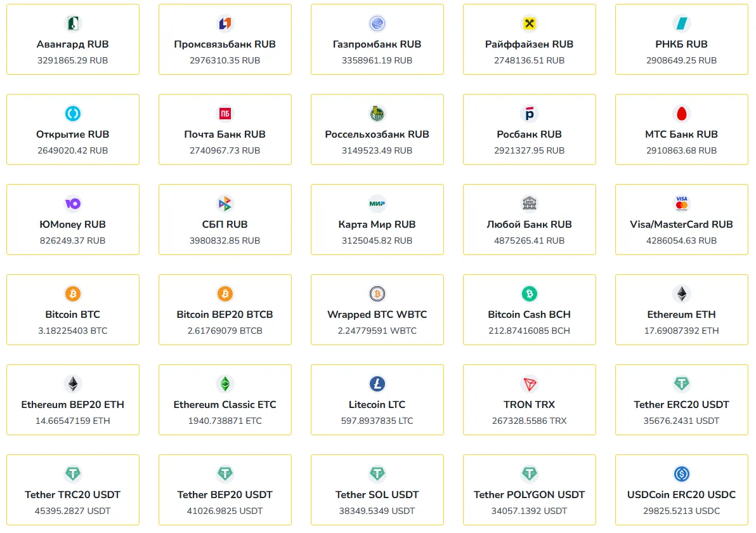Click the yellow Райффайзен logo icon
Screen dimensions: 756x533
pyautogui.click(x=530, y=23)
